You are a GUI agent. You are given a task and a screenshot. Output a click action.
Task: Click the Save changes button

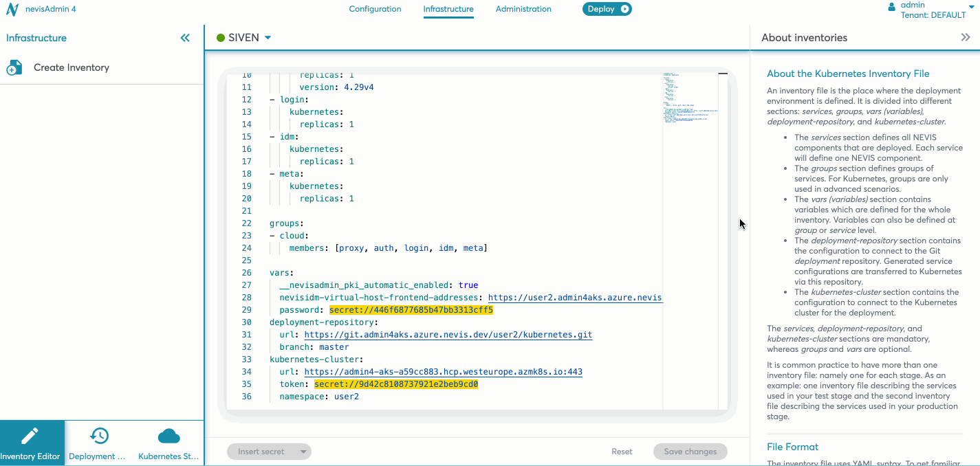coord(690,452)
